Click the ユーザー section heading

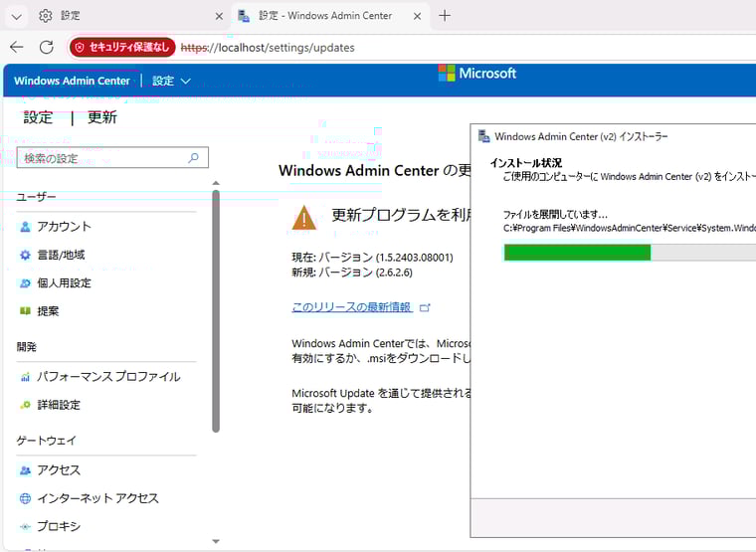click(36, 197)
